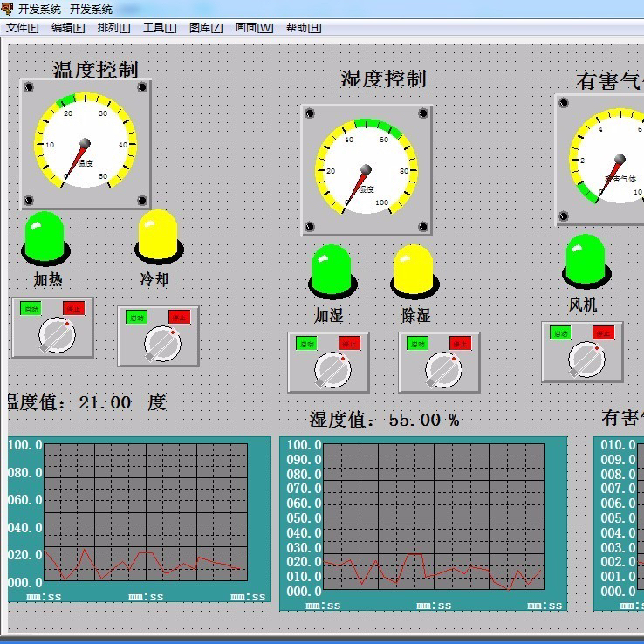Viewport: 644px width, 644px height.
Task: Select the 湿度值 label text
Action: [x=342, y=420]
